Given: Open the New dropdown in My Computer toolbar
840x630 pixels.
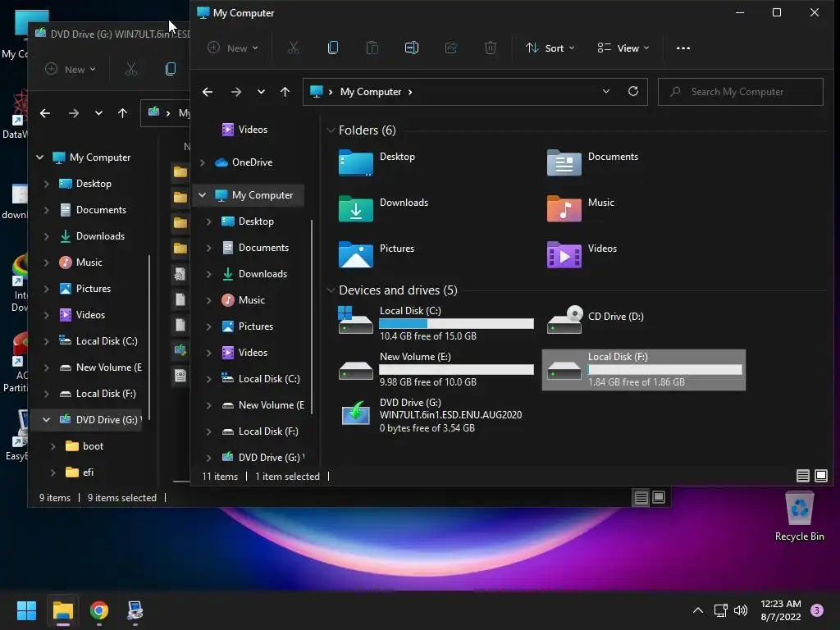Looking at the screenshot, I should tap(233, 48).
